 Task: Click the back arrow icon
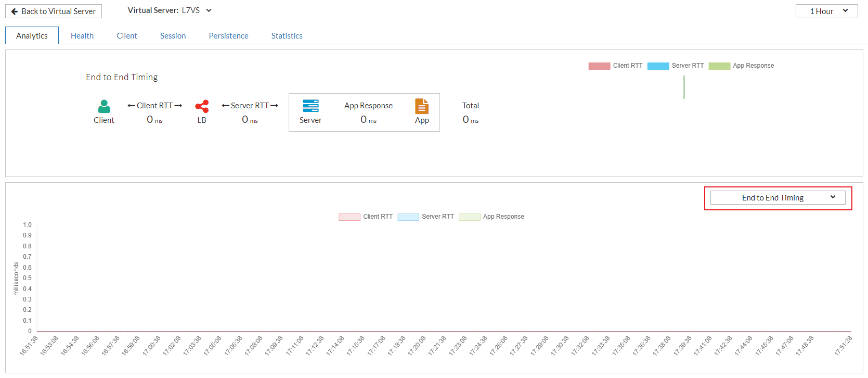tap(15, 11)
